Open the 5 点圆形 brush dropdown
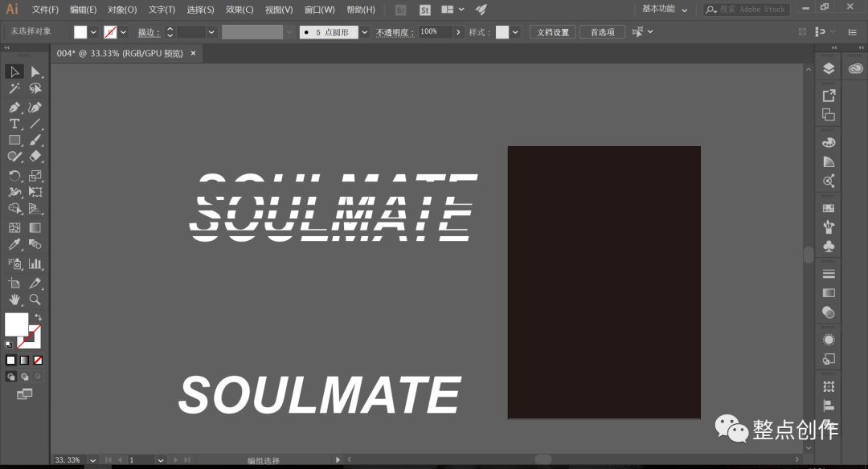Screen dimensions: 868x469 coord(364,32)
